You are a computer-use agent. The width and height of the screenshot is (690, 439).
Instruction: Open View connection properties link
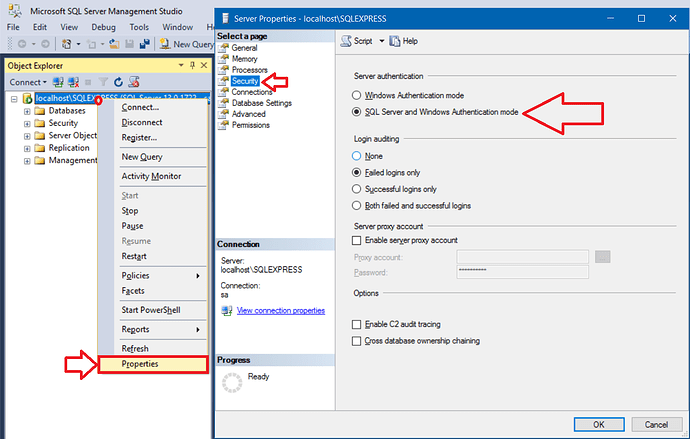pos(281,311)
